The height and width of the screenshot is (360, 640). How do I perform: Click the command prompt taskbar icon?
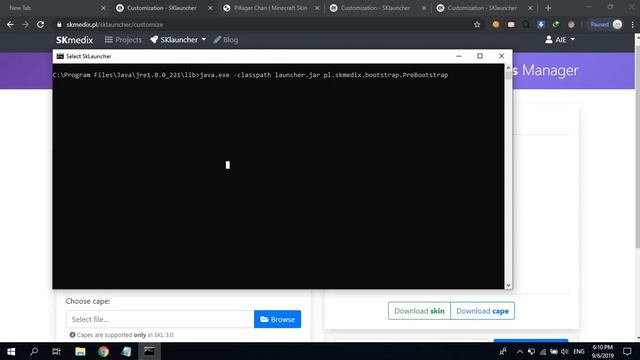(x=149, y=351)
